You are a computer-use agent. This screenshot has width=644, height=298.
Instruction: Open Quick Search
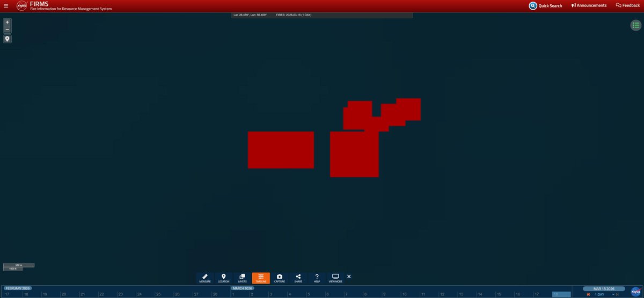[x=545, y=5]
